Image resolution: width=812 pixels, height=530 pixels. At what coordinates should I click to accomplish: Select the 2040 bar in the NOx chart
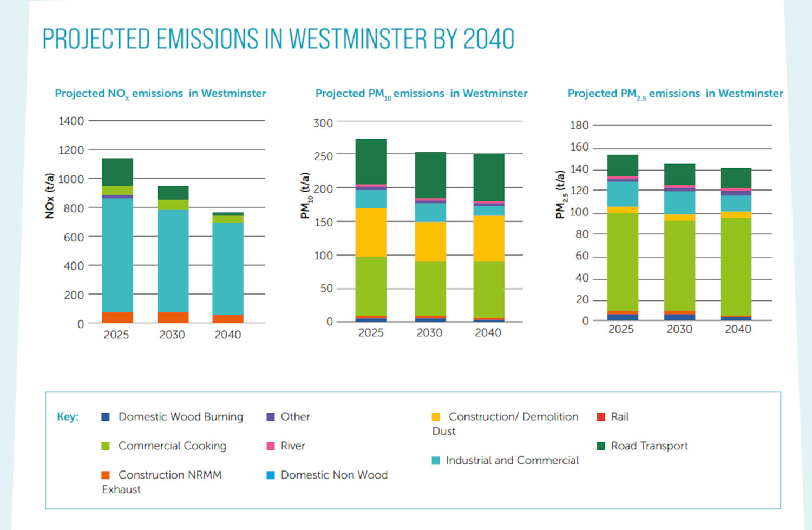pos(228,268)
